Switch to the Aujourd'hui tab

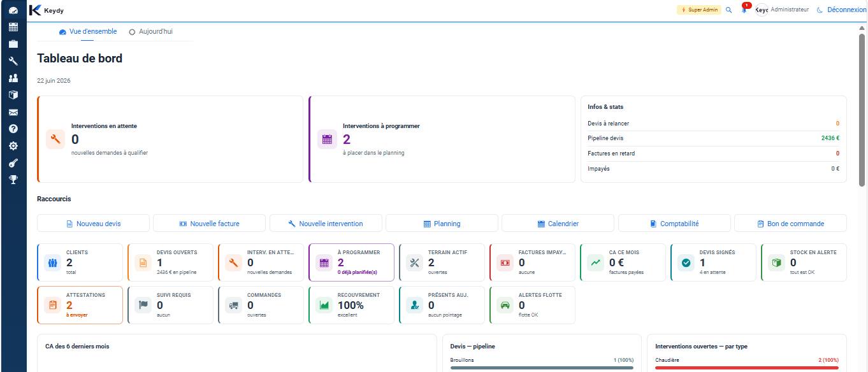(x=150, y=31)
